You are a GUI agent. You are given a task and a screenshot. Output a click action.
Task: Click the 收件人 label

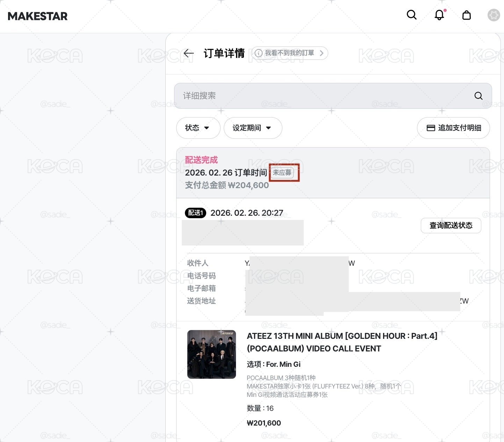pyautogui.click(x=197, y=263)
